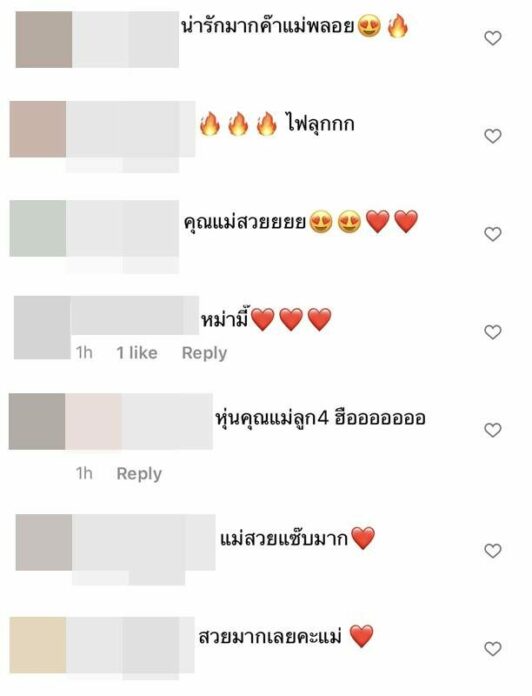Reply to the 'หุ่นคุณแม่ลูก4' comment
The image size is (532, 696).
pyautogui.click(x=139, y=474)
